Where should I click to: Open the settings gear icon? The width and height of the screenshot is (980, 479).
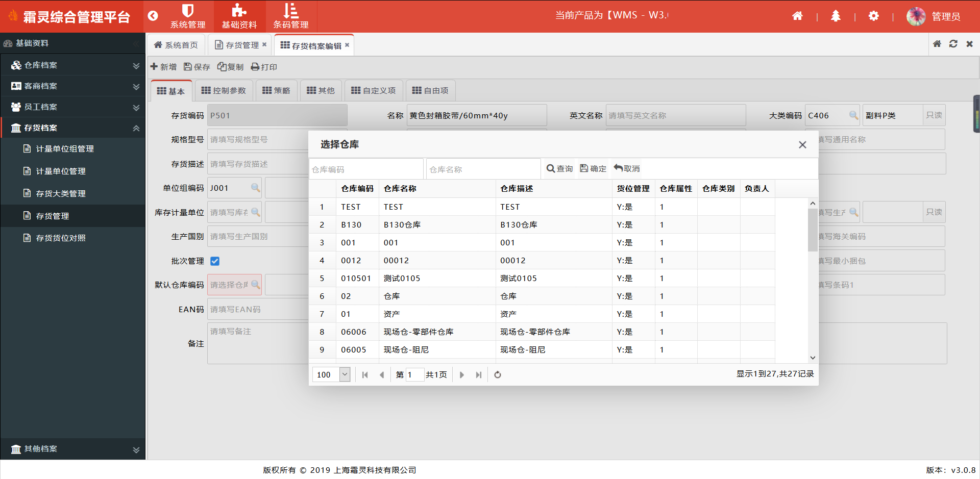coord(873,16)
